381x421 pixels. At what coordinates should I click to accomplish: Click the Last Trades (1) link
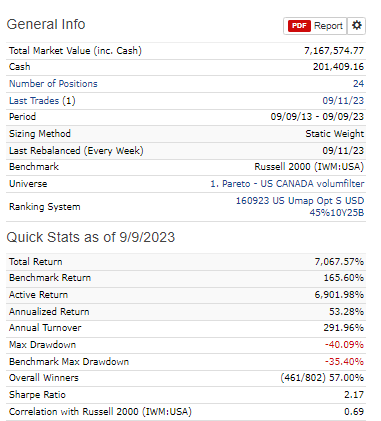tap(42, 101)
